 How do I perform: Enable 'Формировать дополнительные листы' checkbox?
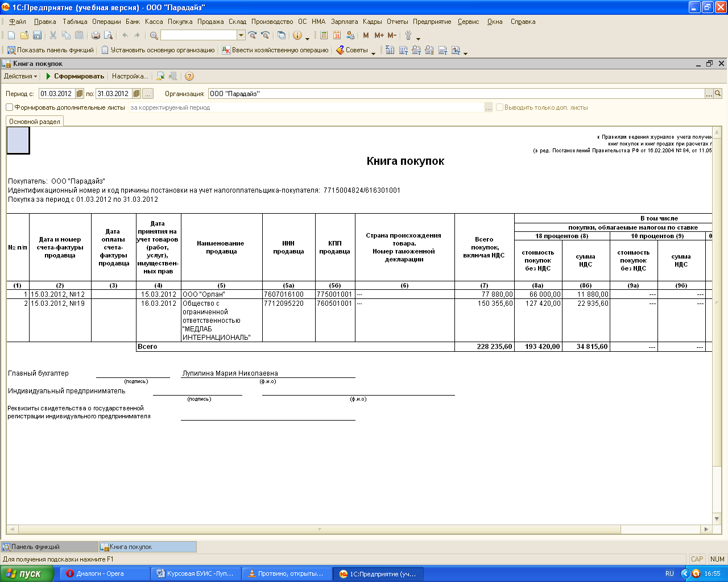tap(9, 107)
